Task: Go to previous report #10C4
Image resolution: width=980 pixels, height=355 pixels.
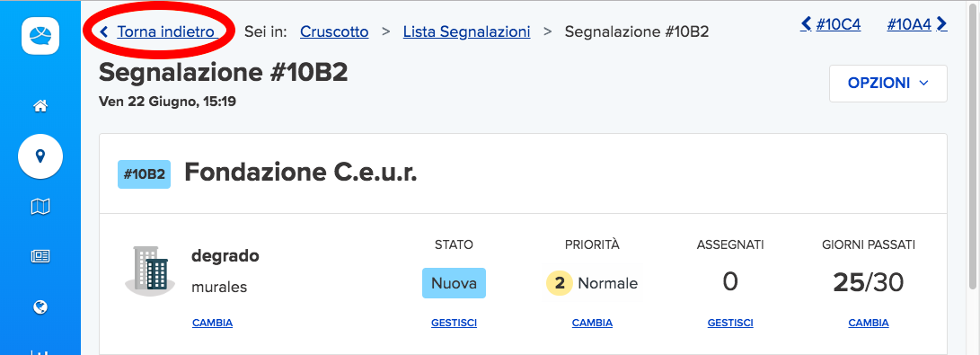Action: 831,24
